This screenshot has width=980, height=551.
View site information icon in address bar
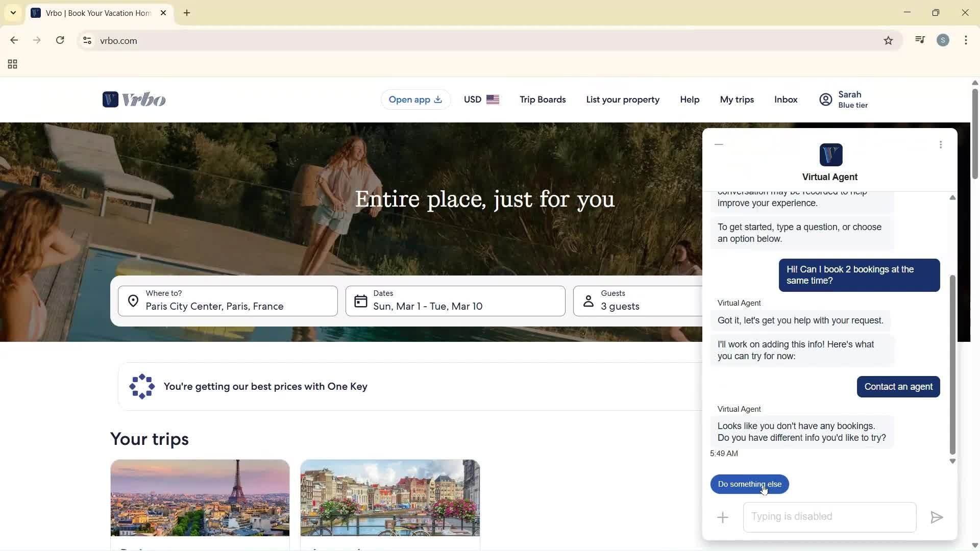coord(87,41)
